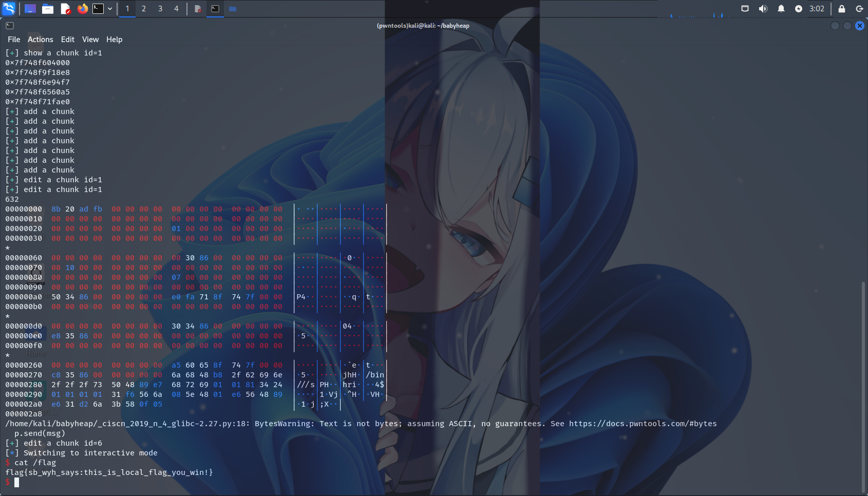The image size is (868, 496).
Task: Click the terminal window title text
Action: tap(423, 26)
